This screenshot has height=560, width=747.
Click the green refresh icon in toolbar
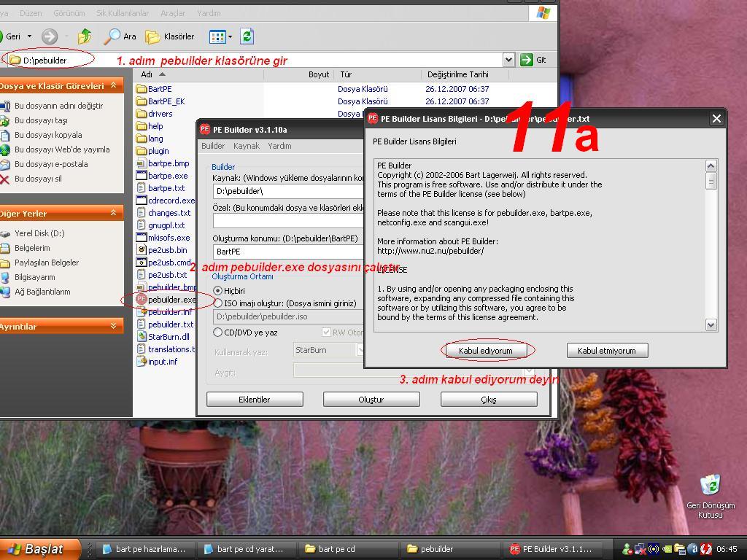click(x=247, y=36)
